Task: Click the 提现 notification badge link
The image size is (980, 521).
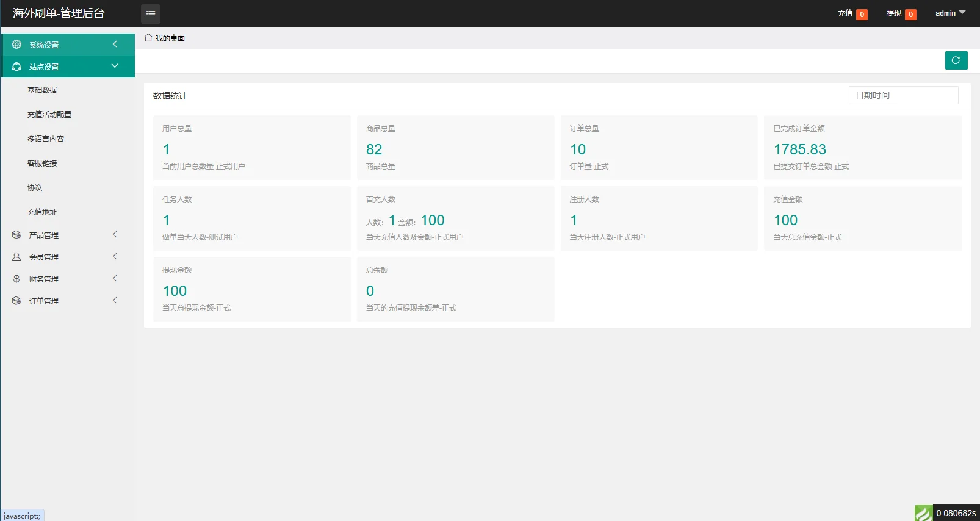Action: point(901,13)
